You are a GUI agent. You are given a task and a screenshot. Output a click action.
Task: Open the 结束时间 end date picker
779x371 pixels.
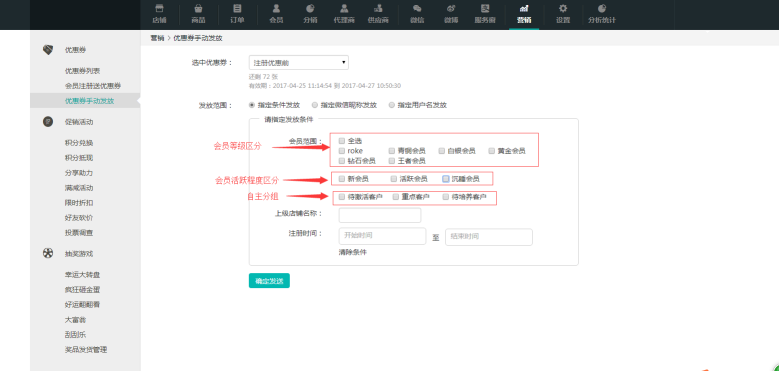tap(489, 236)
